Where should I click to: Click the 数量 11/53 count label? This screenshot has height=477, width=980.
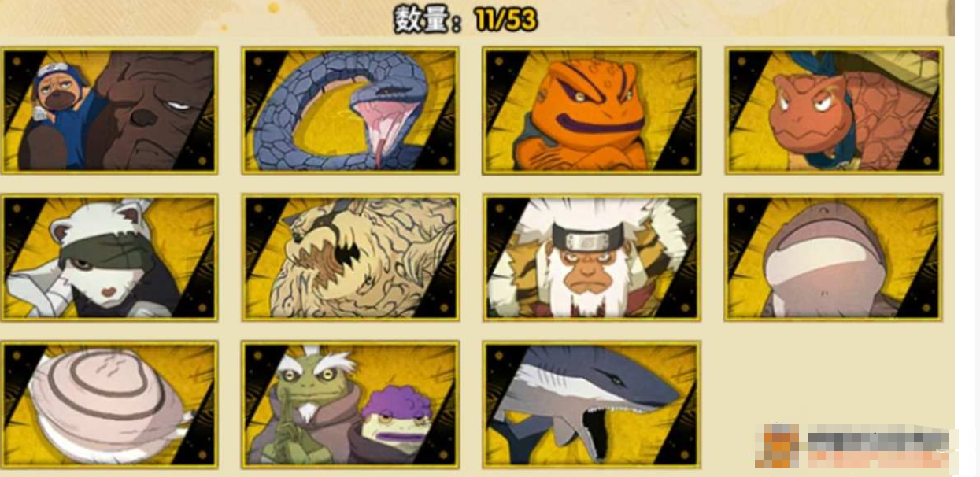(466, 20)
